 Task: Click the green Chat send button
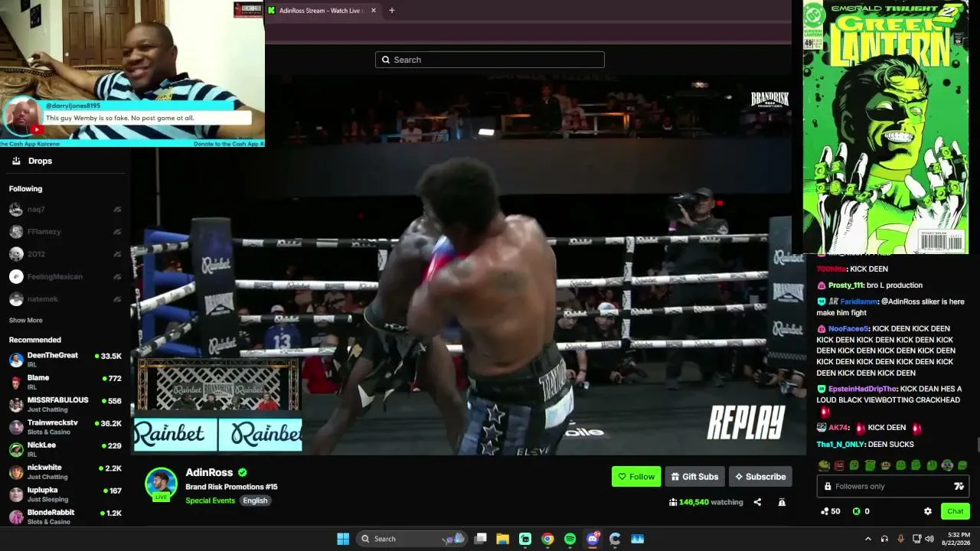click(955, 511)
